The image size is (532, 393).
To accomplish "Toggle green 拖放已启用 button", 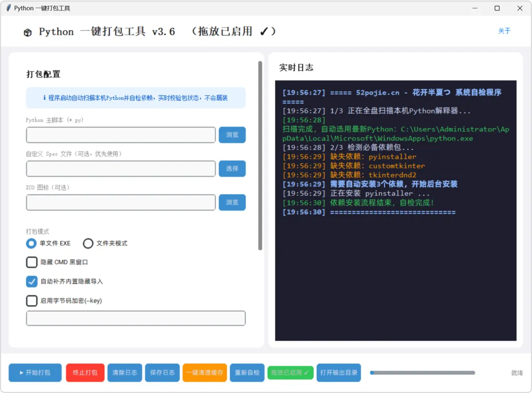I will click(x=291, y=373).
